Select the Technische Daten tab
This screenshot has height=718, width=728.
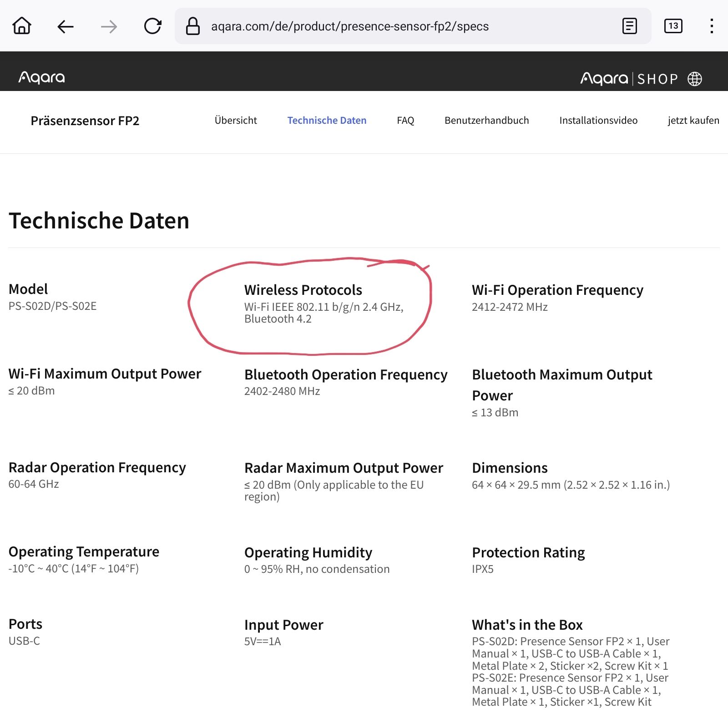click(327, 120)
